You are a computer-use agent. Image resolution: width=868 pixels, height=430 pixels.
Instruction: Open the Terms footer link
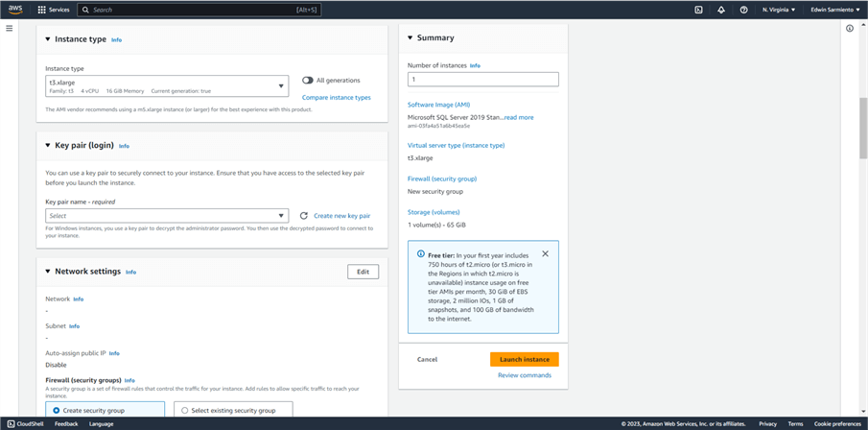tap(795, 424)
